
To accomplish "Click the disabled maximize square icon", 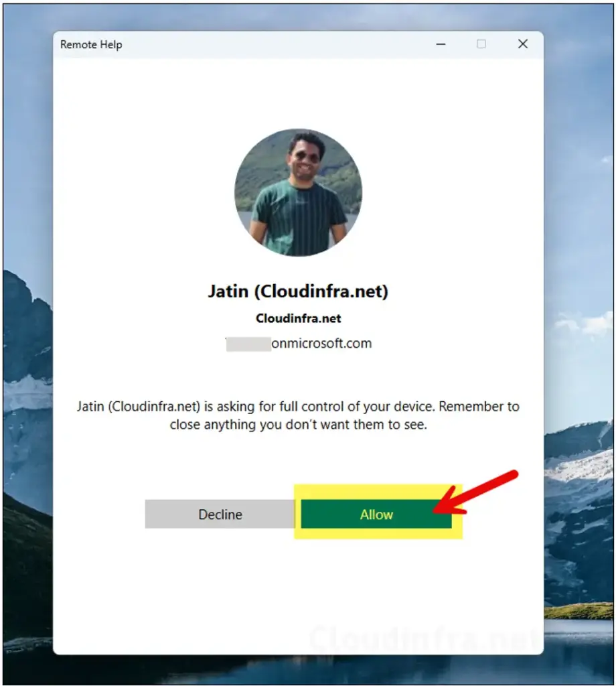I will click(x=481, y=44).
